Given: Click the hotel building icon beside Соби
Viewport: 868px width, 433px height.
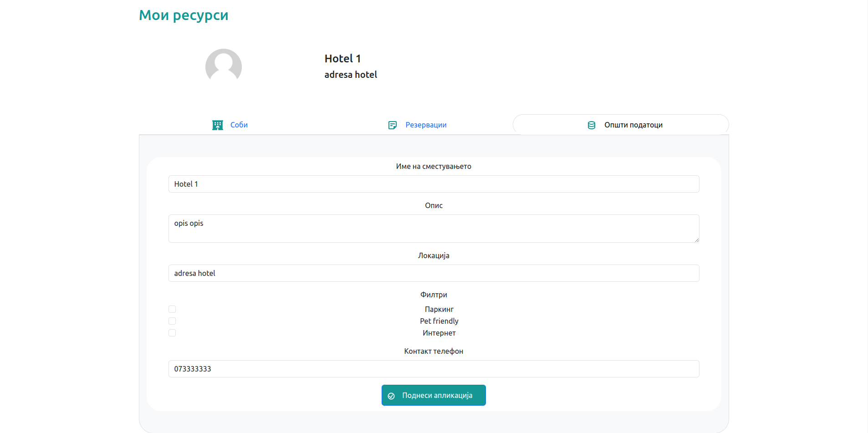Looking at the screenshot, I should point(218,125).
